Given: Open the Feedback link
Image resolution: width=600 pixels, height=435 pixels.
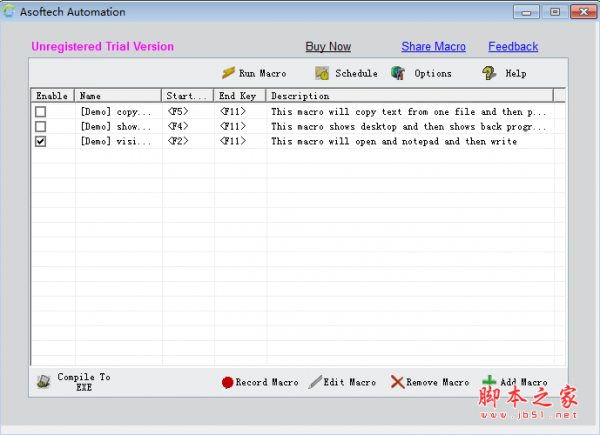Looking at the screenshot, I should point(513,47).
